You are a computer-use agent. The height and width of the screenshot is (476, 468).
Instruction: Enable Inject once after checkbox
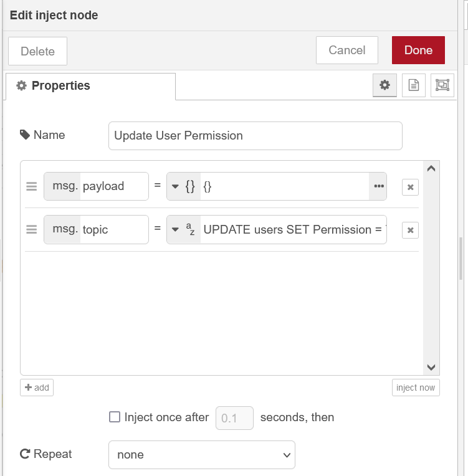(x=115, y=417)
